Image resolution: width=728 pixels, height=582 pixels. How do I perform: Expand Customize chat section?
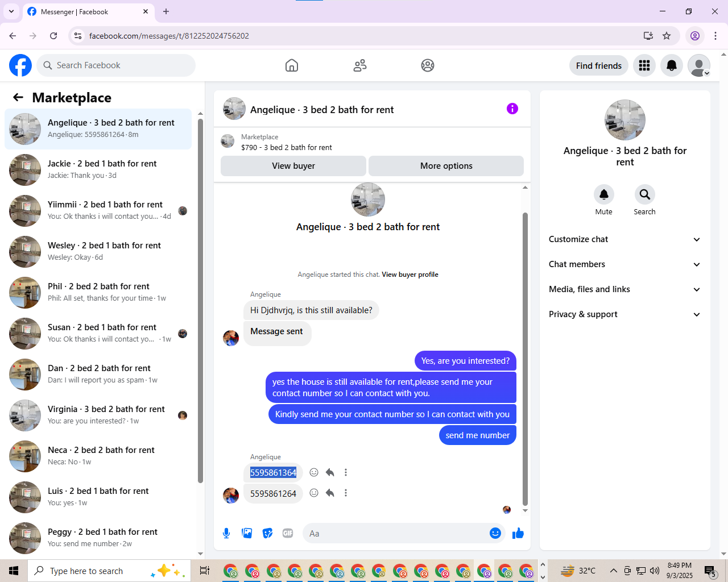point(625,239)
